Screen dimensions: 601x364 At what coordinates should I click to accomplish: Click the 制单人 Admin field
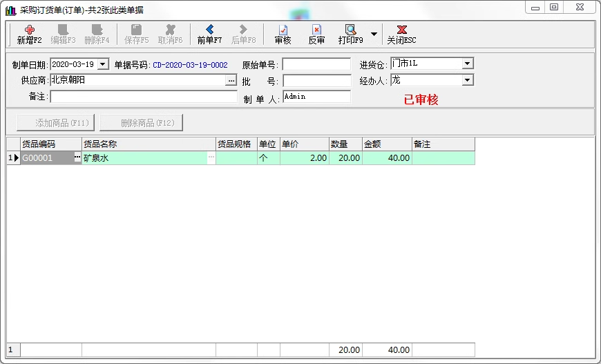pos(316,97)
